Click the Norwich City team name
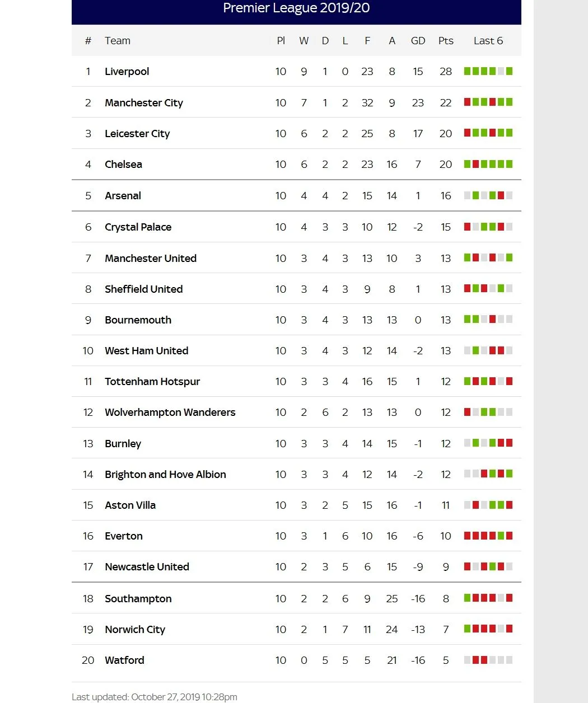Viewport: 588px width, 703px height. (135, 630)
